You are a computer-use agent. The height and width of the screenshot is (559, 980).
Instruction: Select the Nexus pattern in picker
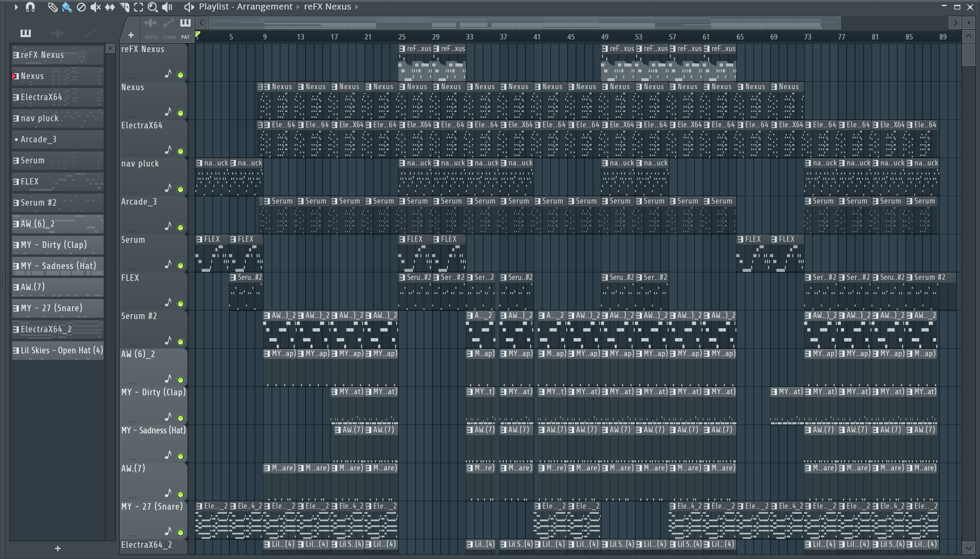pyautogui.click(x=58, y=76)
